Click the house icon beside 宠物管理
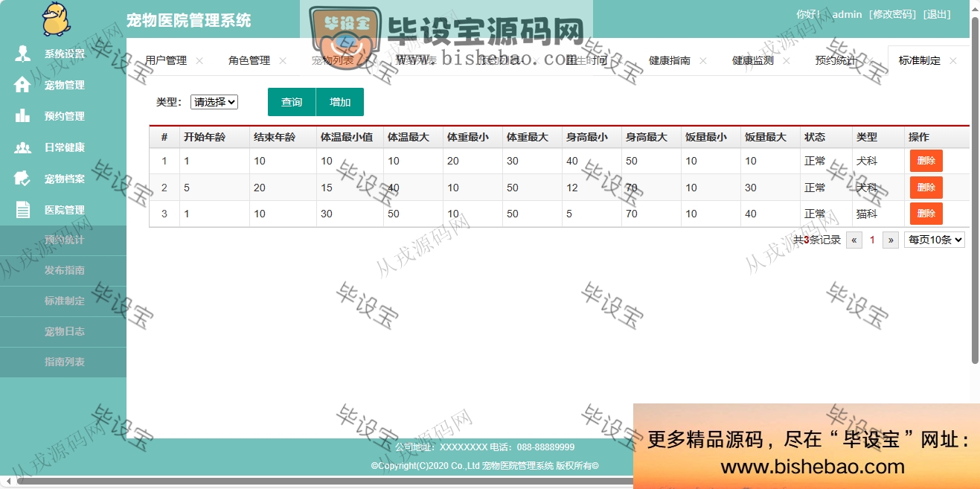Screen dimensions: 980x489 (23, 85)
